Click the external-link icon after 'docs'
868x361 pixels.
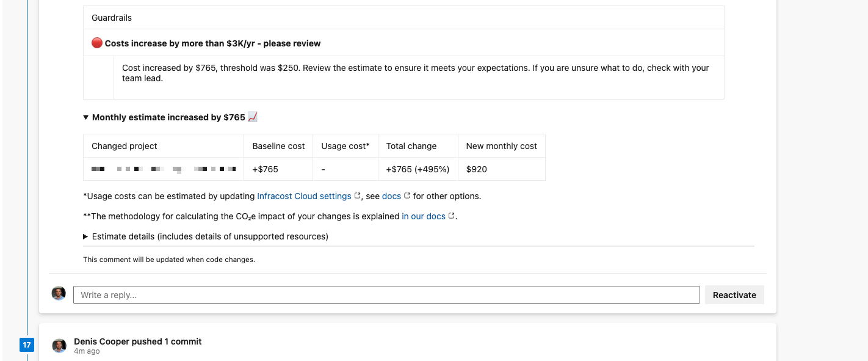tap(407, 196)
